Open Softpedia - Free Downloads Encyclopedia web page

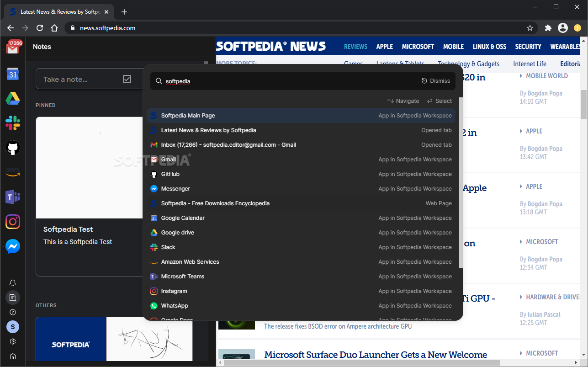(x=301, y=203)
